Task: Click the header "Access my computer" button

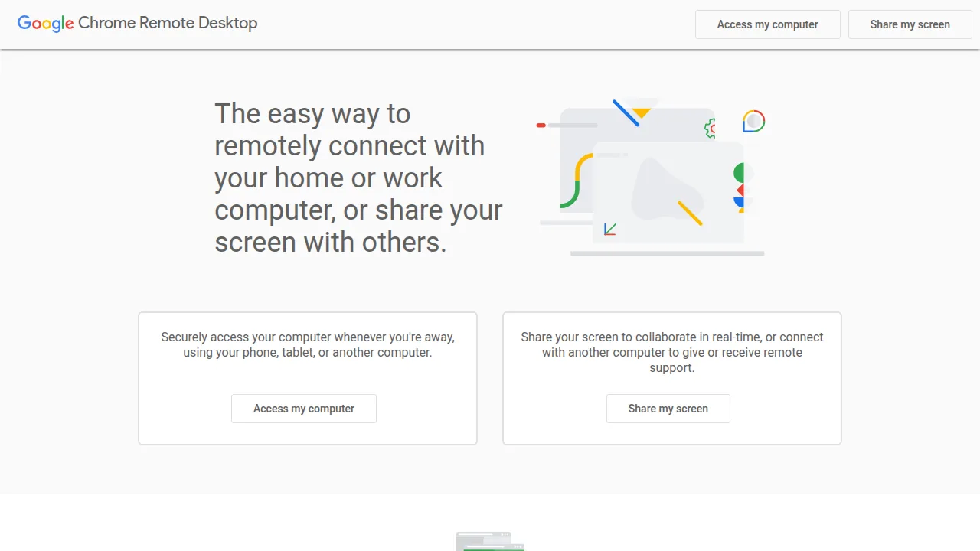Action: (x=767, y=24)
